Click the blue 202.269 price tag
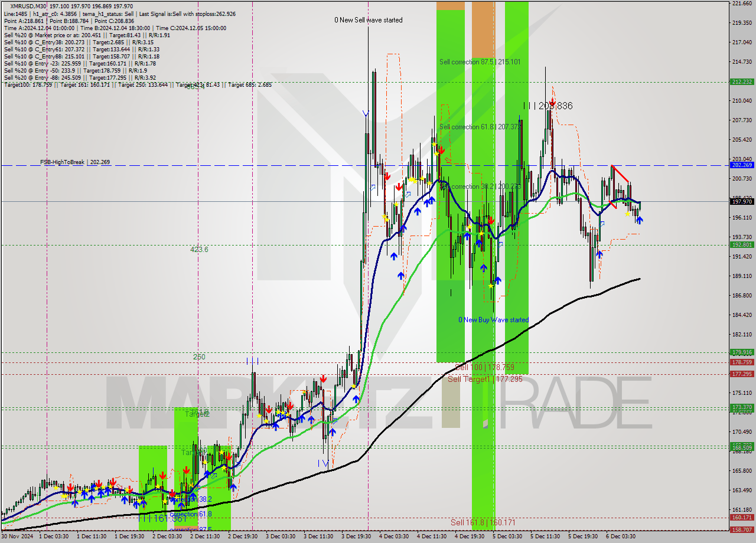Viewport: 756px width, 543px height. coord(742,165)
